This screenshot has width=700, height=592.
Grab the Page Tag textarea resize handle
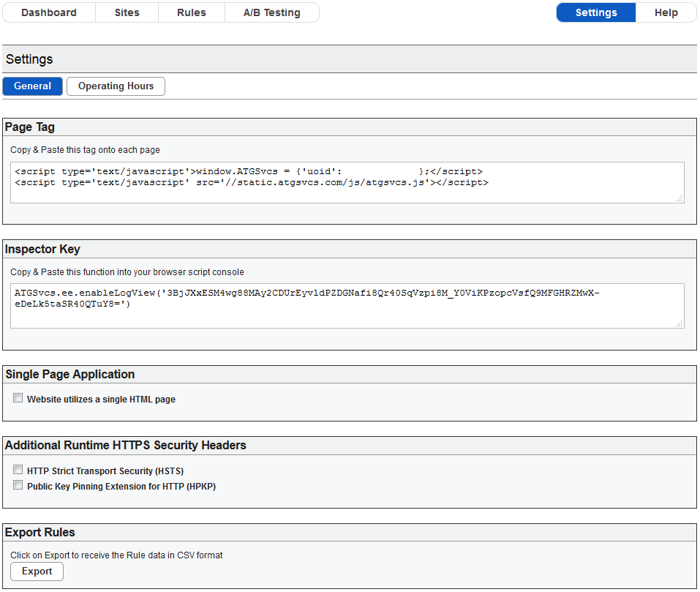pyautogui.click(x=680, y=198)
